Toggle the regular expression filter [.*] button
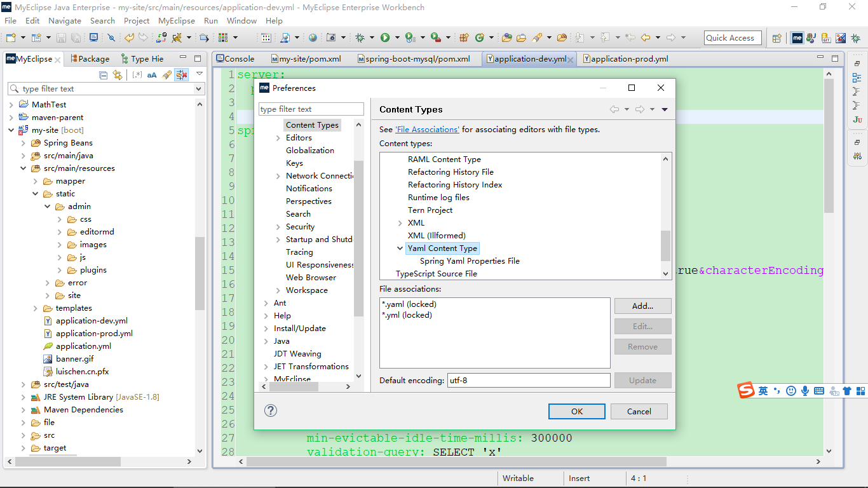 coord(137,75)
